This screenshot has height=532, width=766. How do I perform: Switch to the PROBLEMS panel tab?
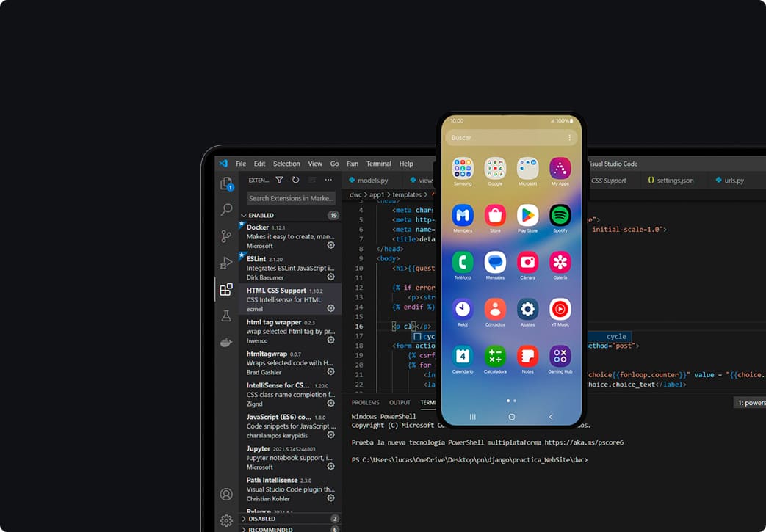365,402
